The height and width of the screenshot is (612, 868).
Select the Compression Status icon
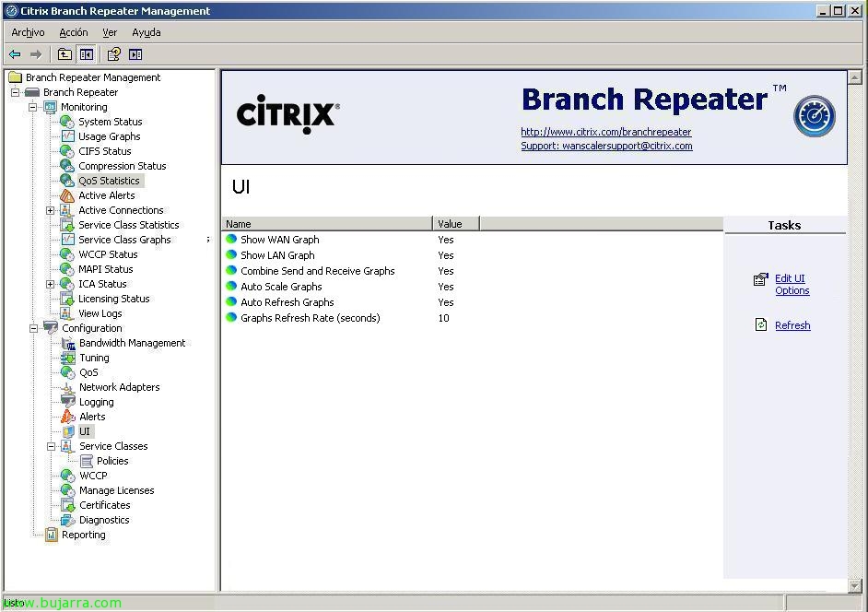coord(67,166)
